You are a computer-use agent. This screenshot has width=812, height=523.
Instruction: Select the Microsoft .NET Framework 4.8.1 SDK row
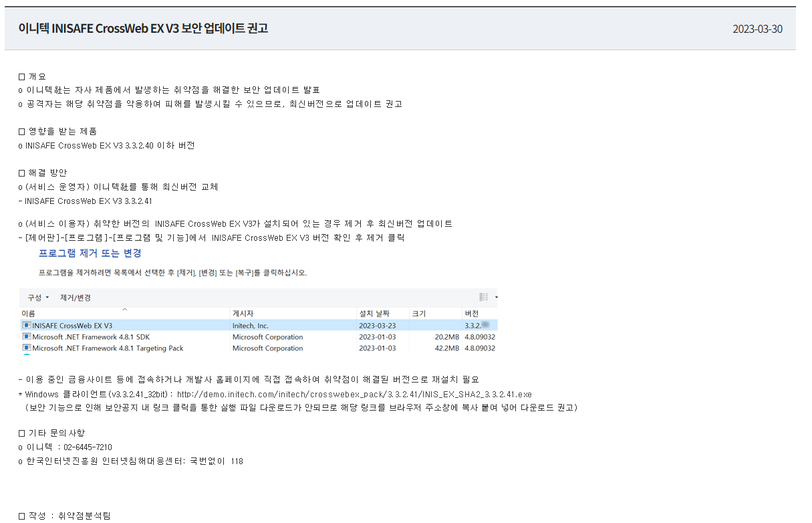(259, 337)
